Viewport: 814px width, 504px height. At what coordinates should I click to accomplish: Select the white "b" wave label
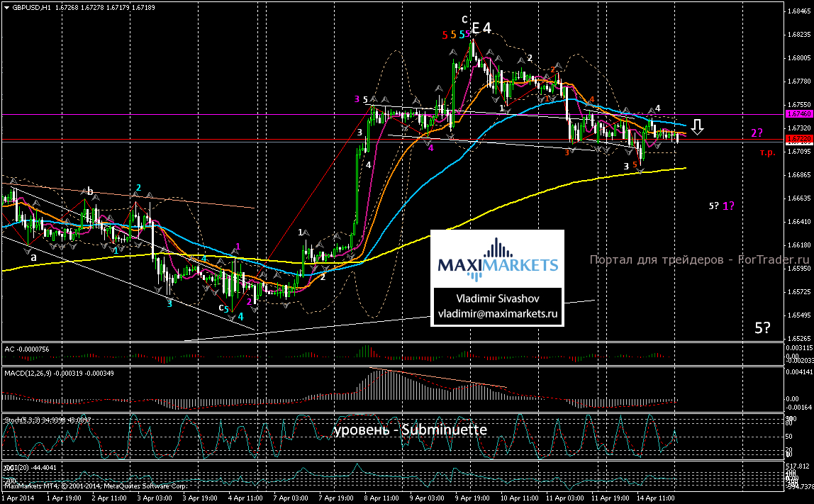coord(90,191)
